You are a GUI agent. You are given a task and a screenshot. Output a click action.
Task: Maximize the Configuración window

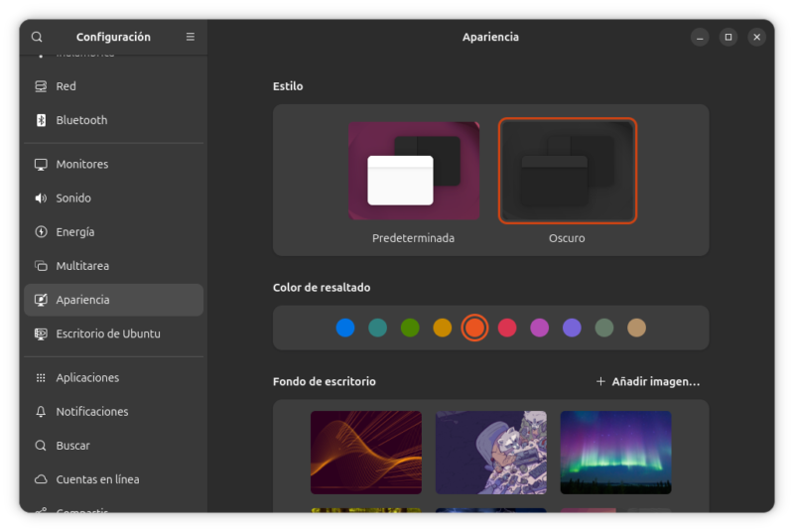[728, 37]
